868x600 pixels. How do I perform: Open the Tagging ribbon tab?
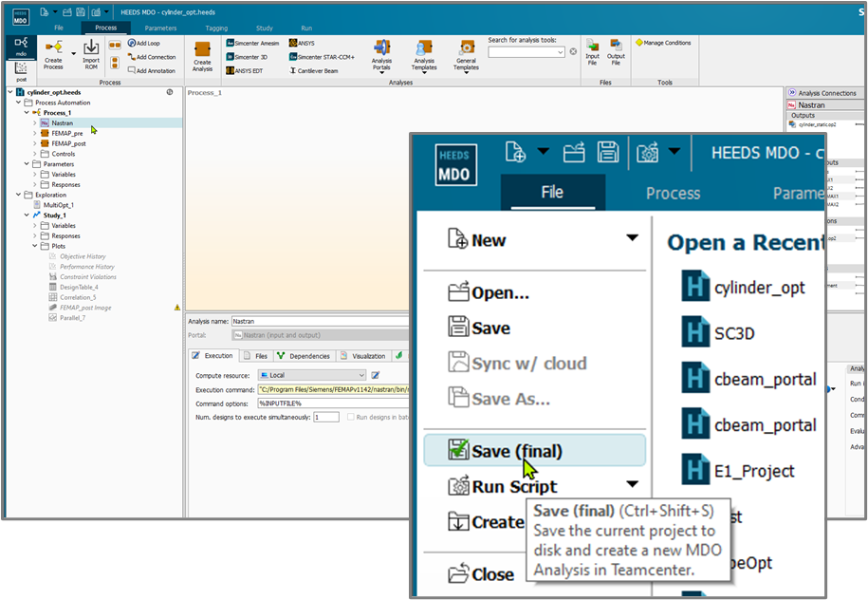216,28
